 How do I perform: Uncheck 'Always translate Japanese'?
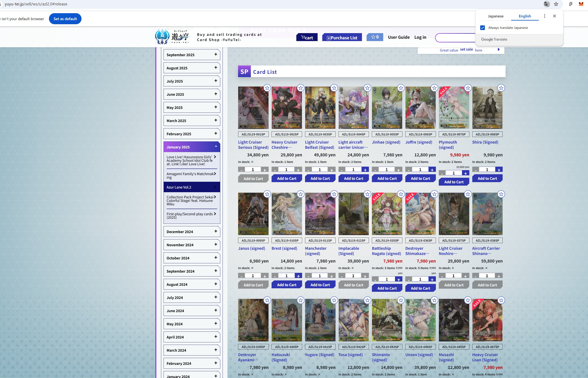[x=483, y=28]
